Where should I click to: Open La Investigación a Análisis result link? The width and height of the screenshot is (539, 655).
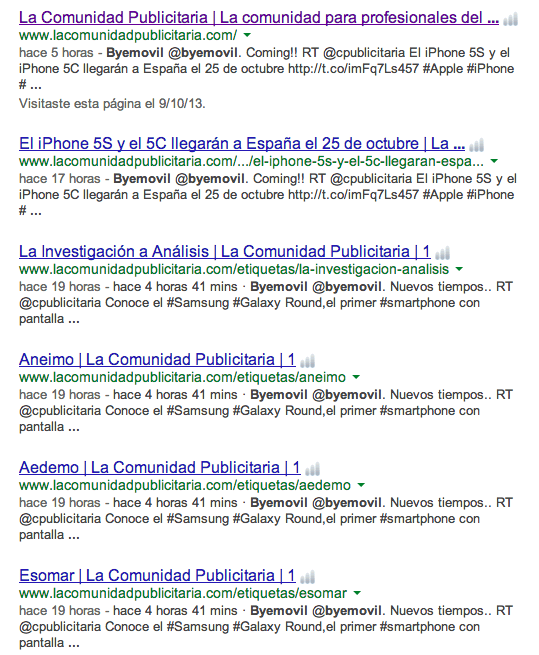pos(224,251)
